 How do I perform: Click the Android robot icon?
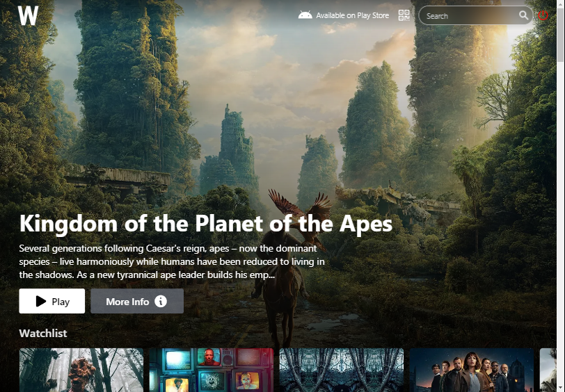pos(305,15)
